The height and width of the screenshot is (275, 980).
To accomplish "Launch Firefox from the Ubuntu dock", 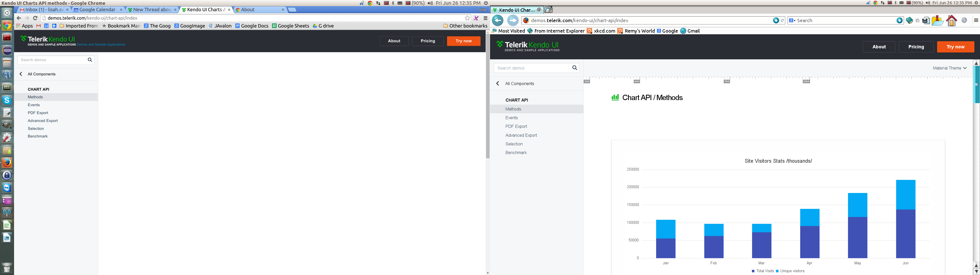I will (7, 162).
